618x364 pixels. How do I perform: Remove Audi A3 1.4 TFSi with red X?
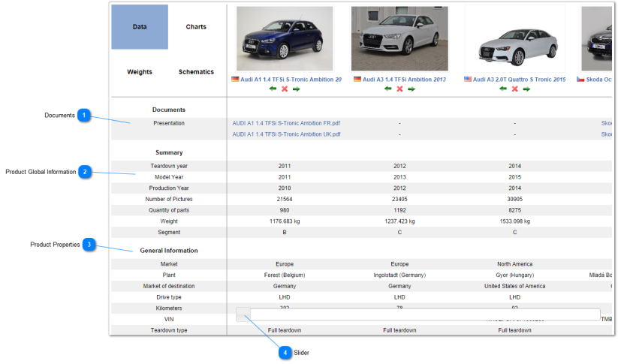coord(399,89)
